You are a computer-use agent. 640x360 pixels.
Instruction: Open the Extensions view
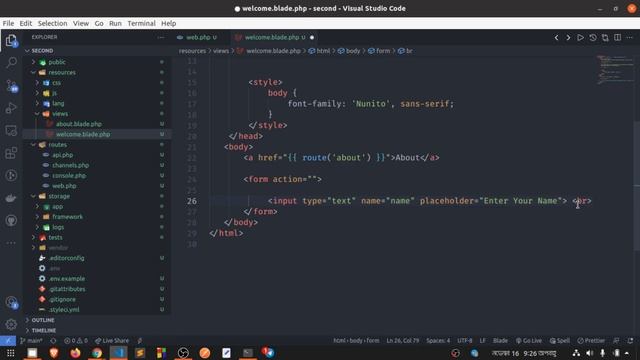[x=11, y=153]
